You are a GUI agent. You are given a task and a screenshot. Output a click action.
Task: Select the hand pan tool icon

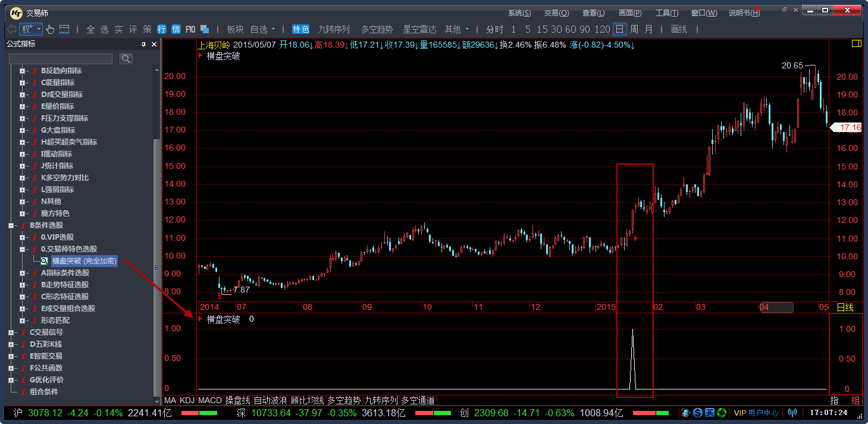click(50, 29)
